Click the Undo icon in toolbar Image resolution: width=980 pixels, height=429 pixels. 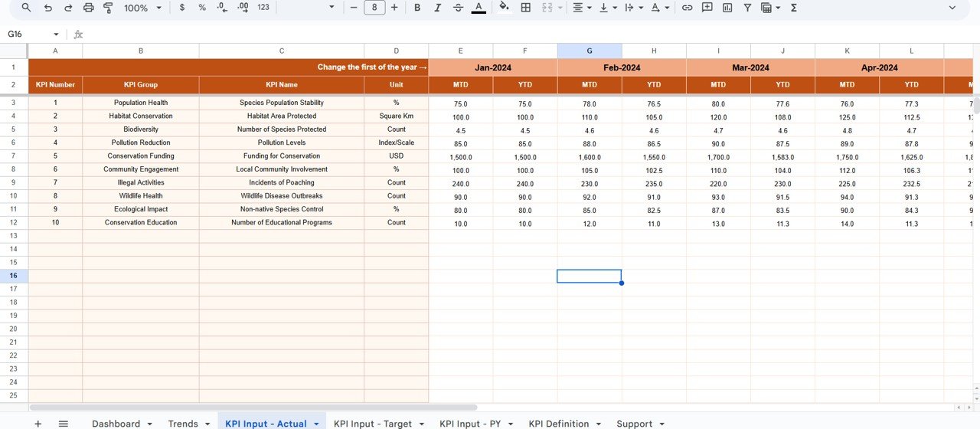pyautogui.click(x=48, y=8)
